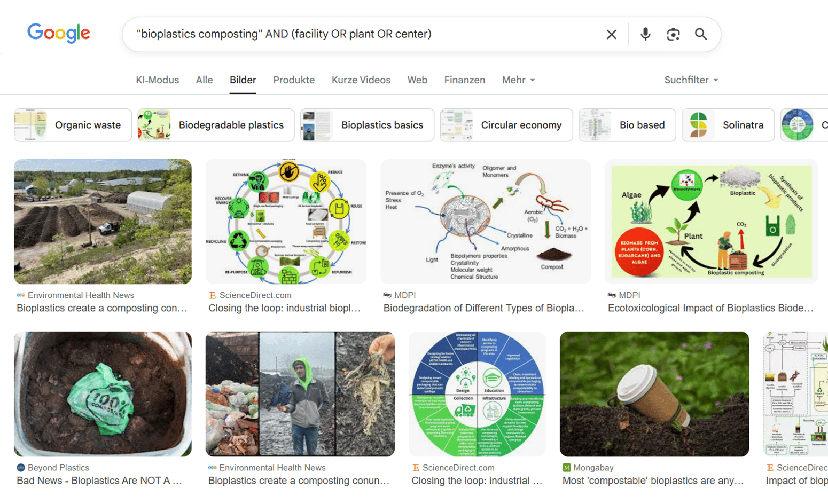
Task: Click inside the search text field
Action: pos(363,34)
